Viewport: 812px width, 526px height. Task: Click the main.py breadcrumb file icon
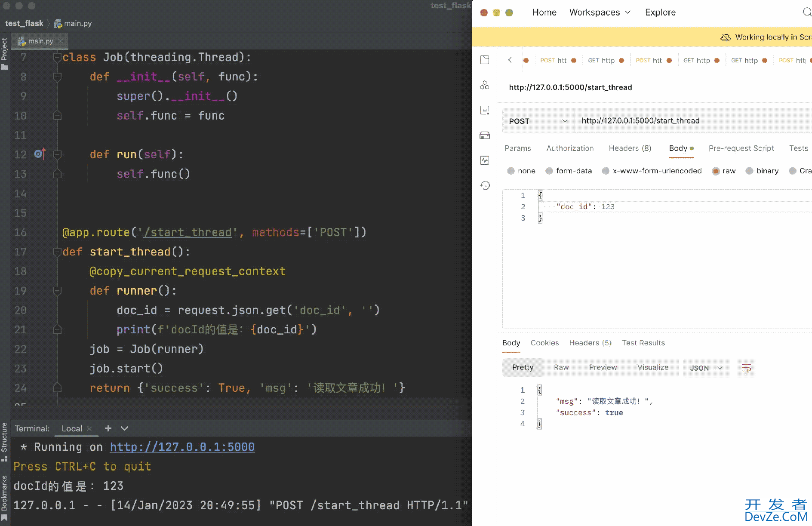pos(58,24)
